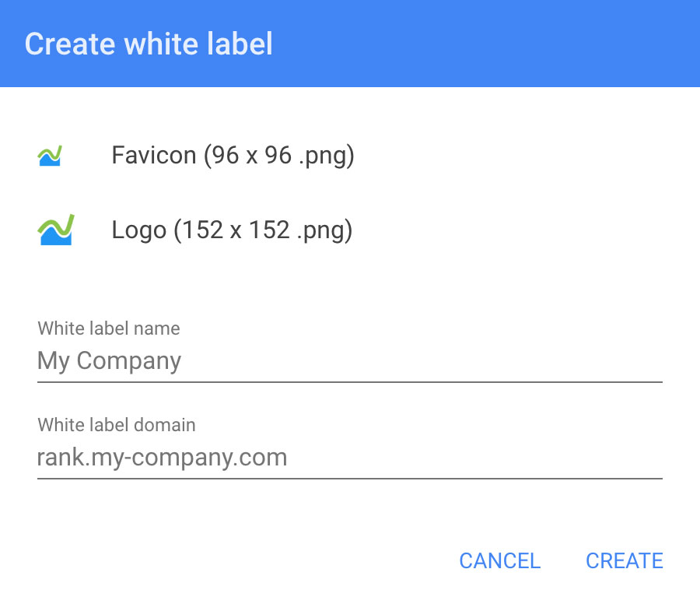Click the "White label name" field label
This screenshot has width=700, height=604.
[109, 328]
